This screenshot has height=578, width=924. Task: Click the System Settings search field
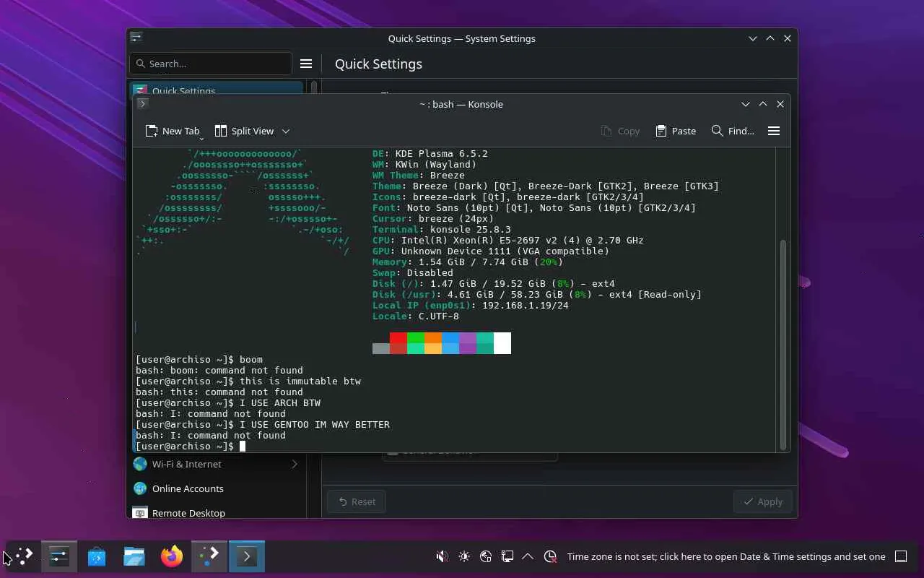pos(211,64)
